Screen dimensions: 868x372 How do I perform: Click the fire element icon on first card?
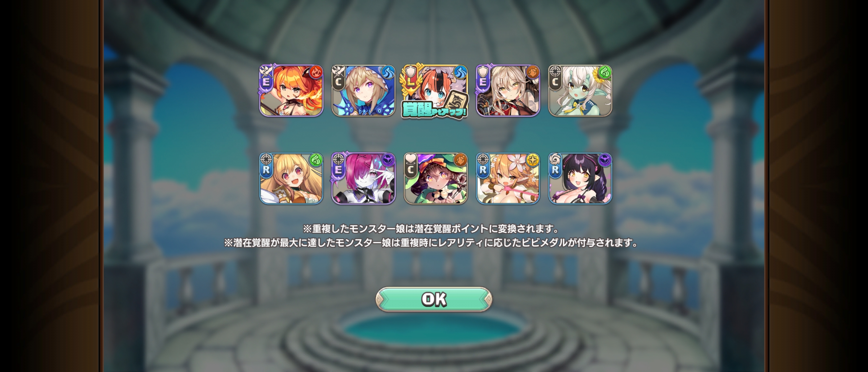pyautogui.click(x=316, y=72)
